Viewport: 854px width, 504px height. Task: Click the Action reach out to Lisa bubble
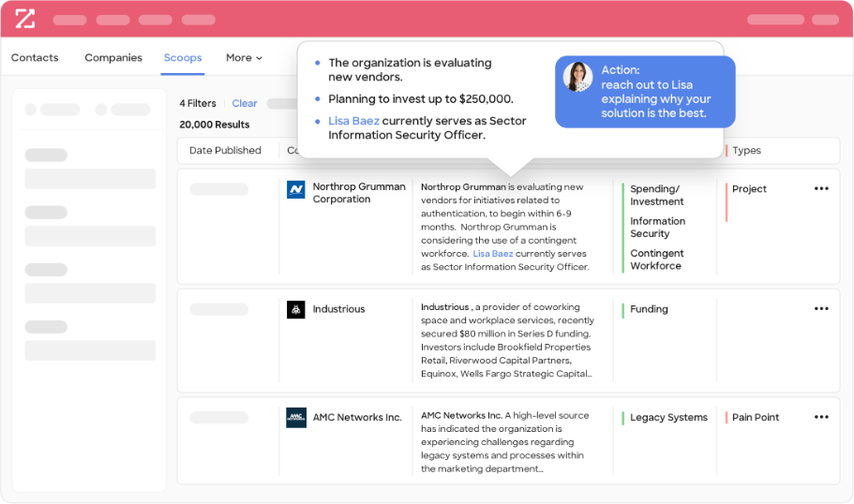[x=645, y=92]
